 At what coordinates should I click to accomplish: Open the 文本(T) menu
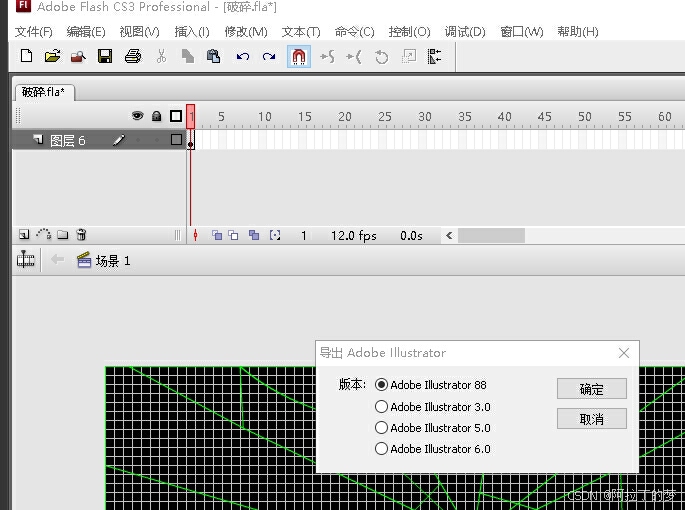click(x=301, y=32)
